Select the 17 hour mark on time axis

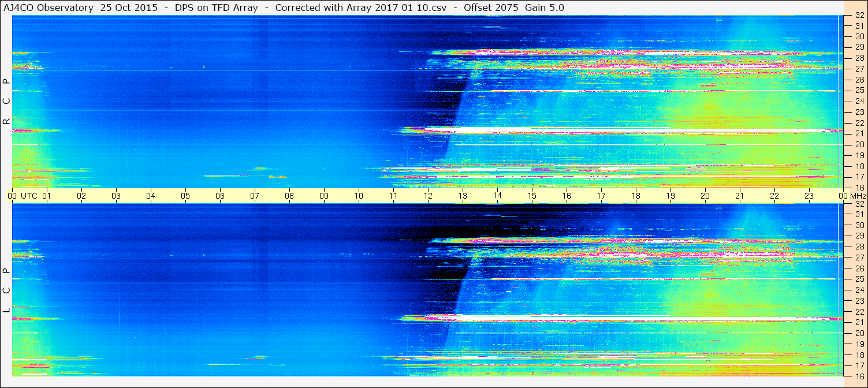[x=601, y=196]
